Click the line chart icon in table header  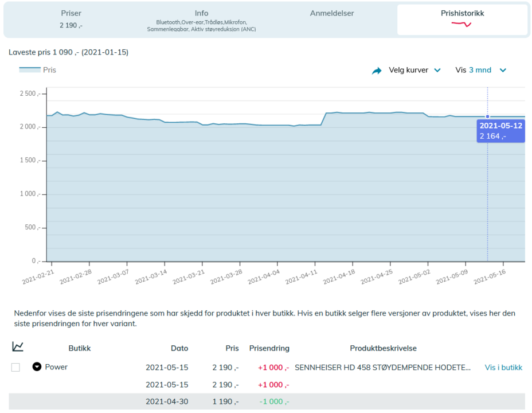(18, 346)
